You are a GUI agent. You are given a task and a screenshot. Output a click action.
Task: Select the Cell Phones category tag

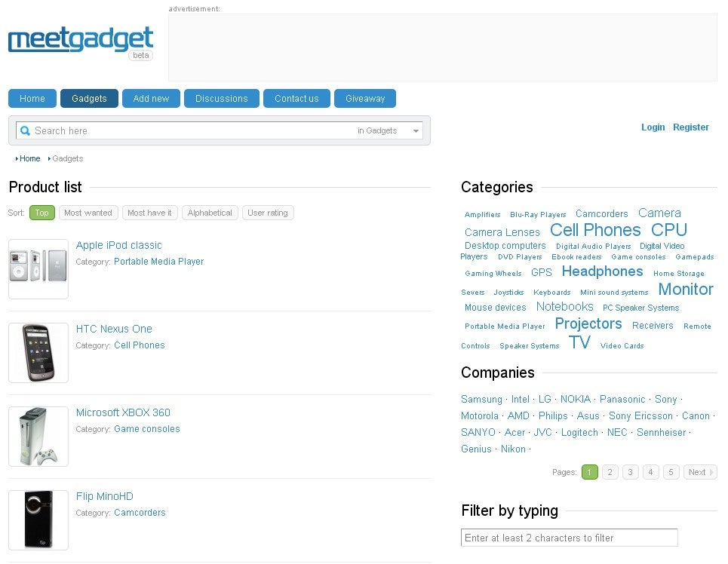[x=595, y=230]
